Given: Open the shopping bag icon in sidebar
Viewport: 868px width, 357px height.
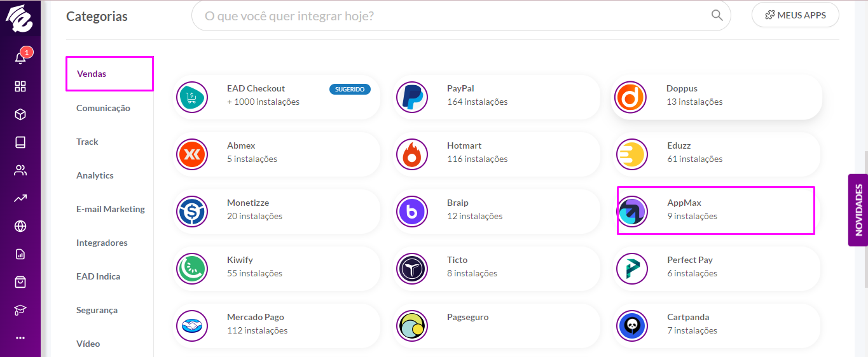Looking at the screenshot, I should tap(20, 282).
